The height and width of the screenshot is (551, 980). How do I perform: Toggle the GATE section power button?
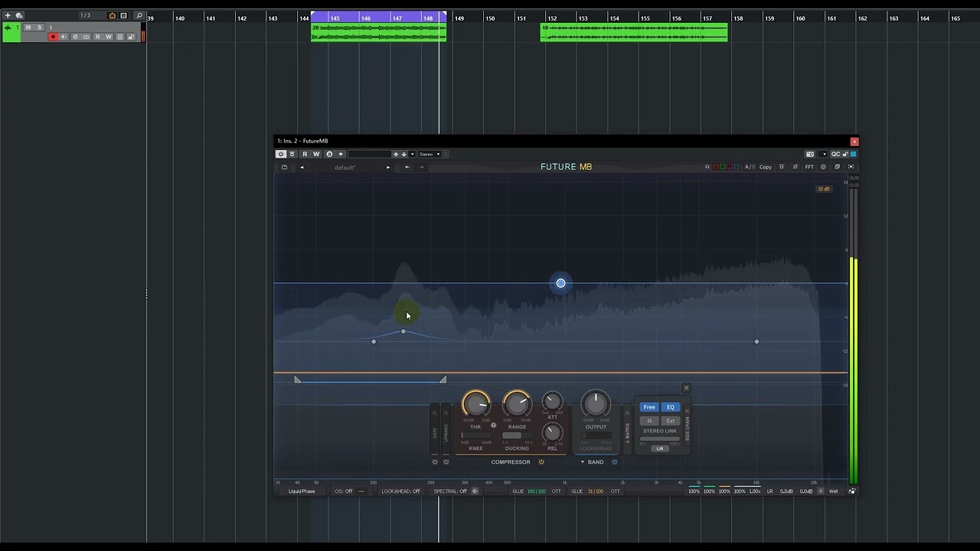[x=435, y=462]
